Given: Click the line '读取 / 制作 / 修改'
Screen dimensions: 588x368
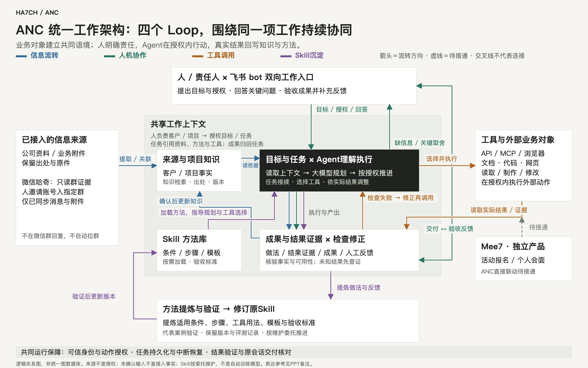Looking at the screenshot, I should [x=510, y=173].
